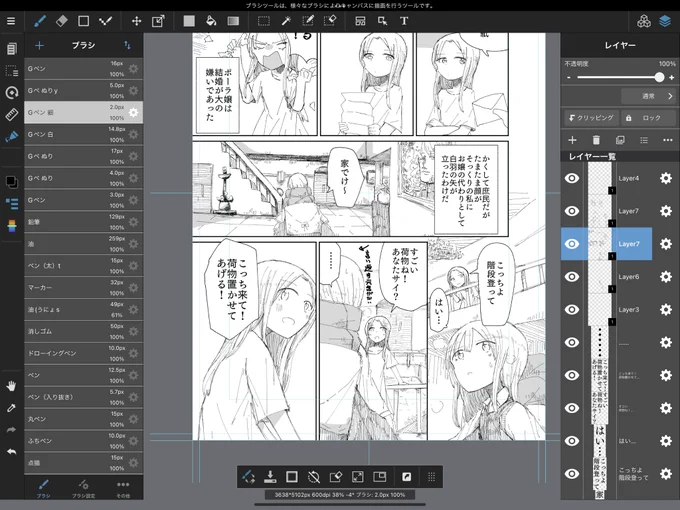Delete layer with trash can icon
Screen dimensions: 680x510
coord(596,140)
